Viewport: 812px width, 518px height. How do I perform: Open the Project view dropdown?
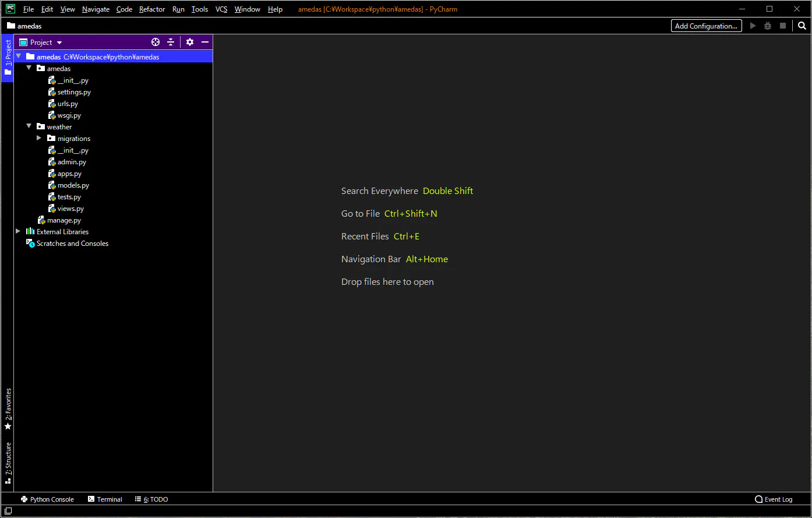click(41, 42)
